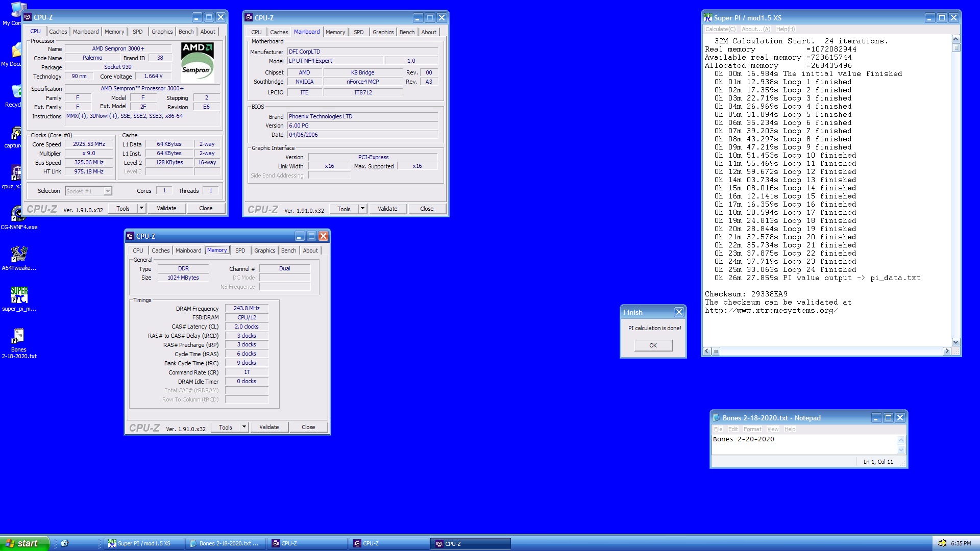This screenshot has height=551, width=980.
Task: Close the Finish dialog with X
Action: click(679, 312)
